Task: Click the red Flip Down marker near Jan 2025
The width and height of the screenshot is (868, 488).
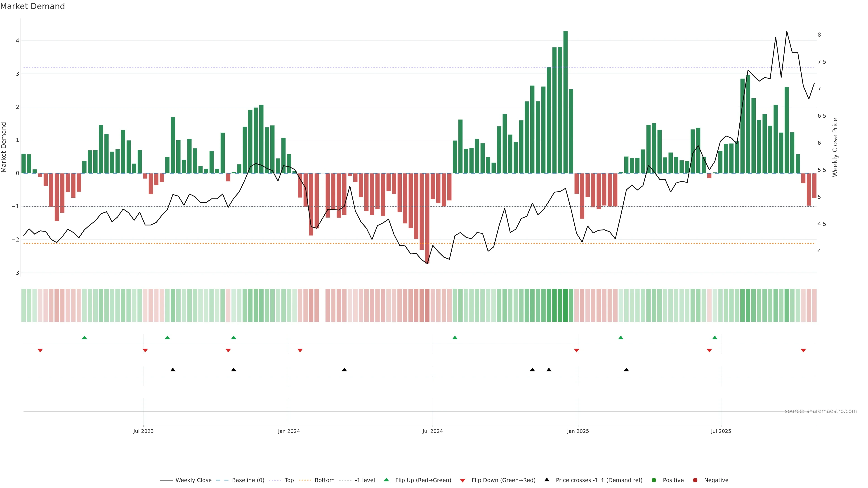Action: [577, 351]
